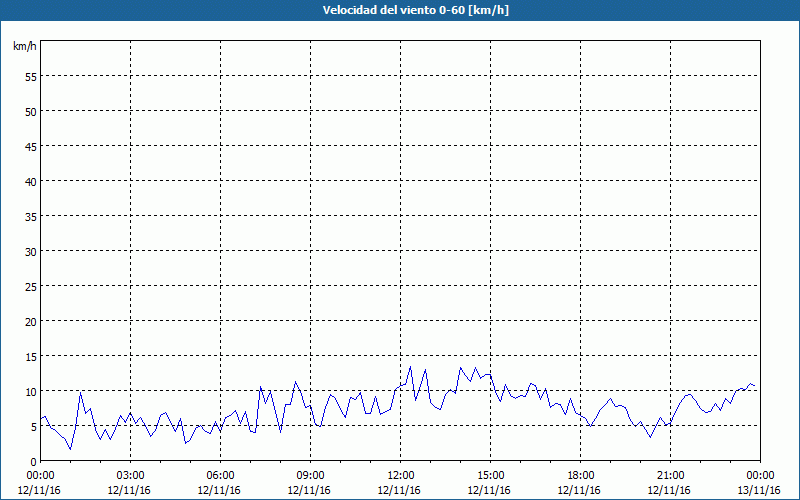Click the "12:00" time axis label

click(401, 476)
